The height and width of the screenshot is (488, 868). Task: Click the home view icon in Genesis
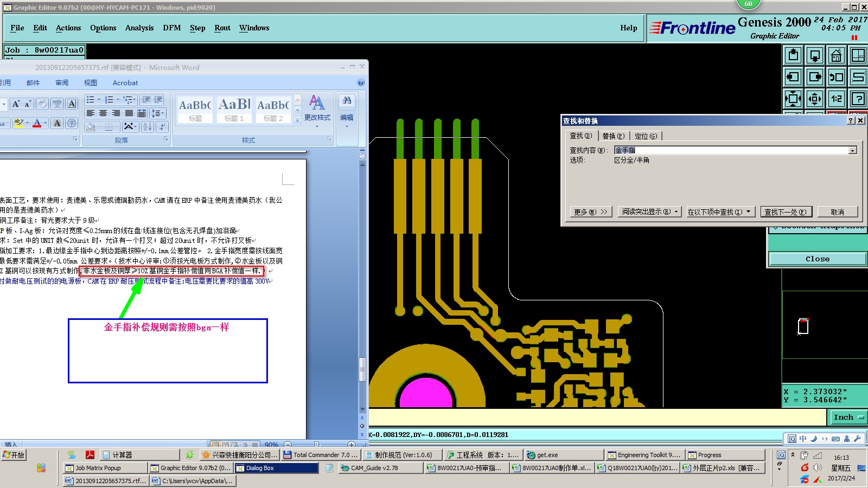click(x=837, y=55)
